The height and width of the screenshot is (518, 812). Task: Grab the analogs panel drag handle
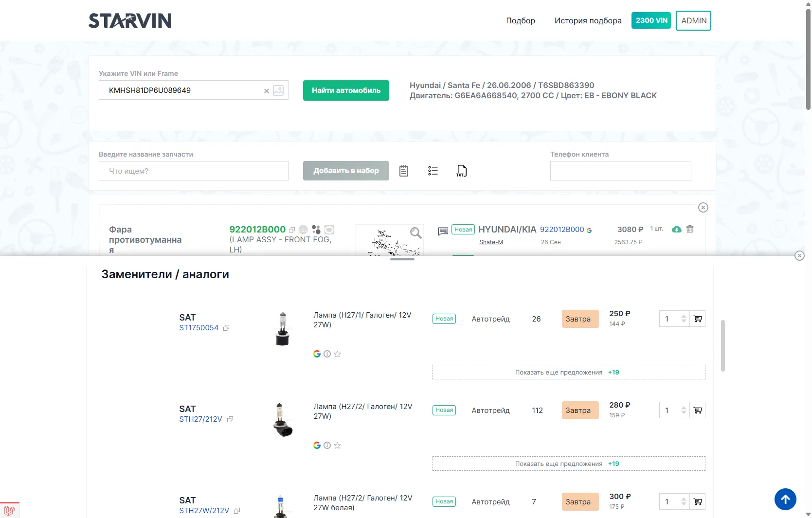coord(402,259)
